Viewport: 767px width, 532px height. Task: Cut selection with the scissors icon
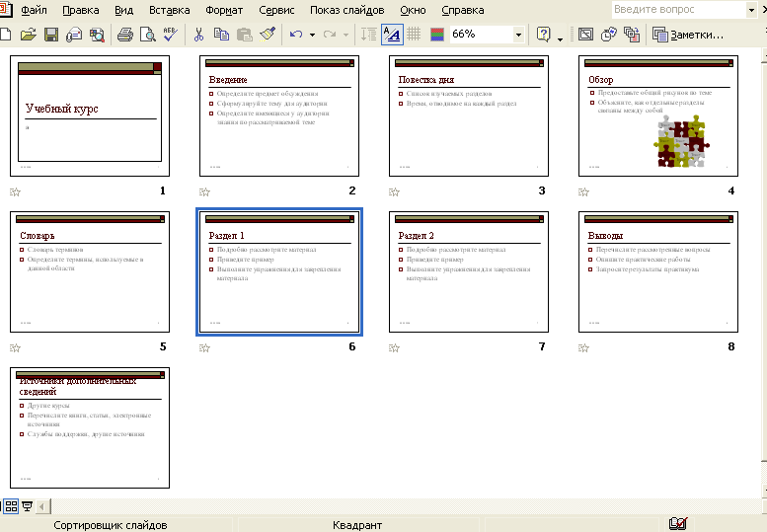point(198,35)
